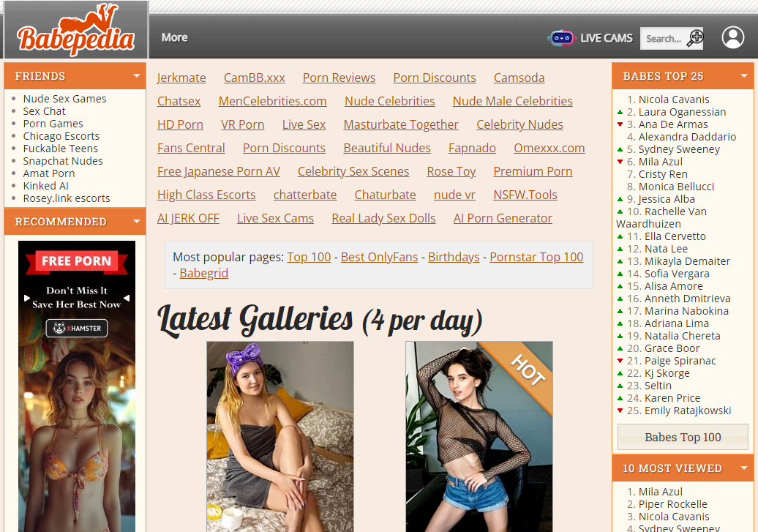This screenshot has height=532, width=758.
Task: Click Chicago Escorts in Friends list
Action: 61,136
